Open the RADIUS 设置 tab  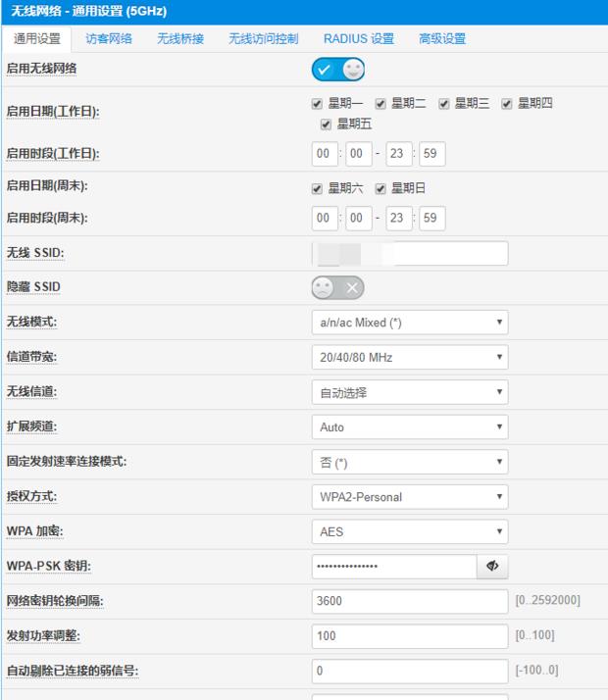coord(358,39)
